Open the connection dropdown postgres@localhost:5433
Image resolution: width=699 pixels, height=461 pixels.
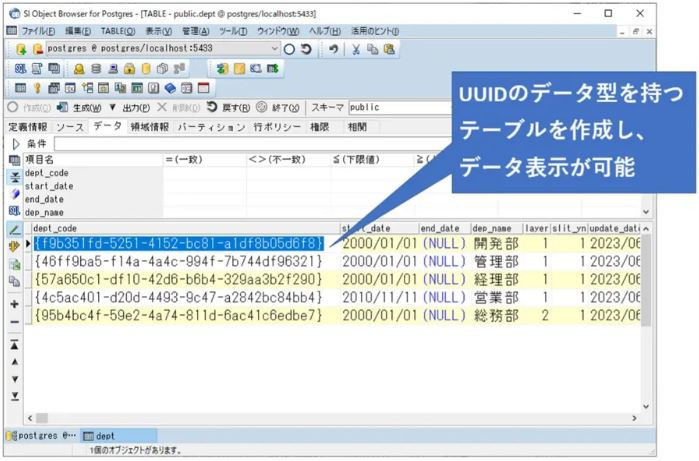163,48
